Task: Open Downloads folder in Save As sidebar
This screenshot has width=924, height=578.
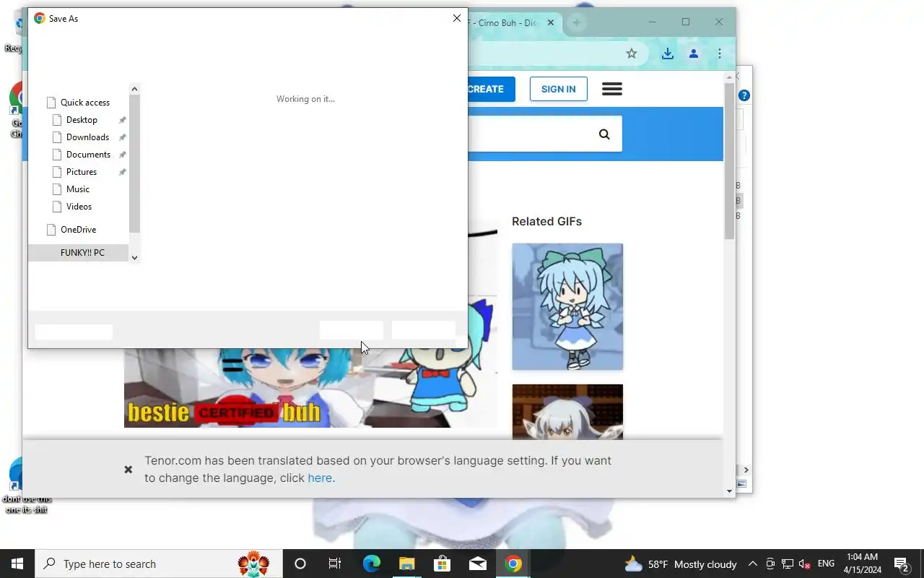Action: coord(87,137)
